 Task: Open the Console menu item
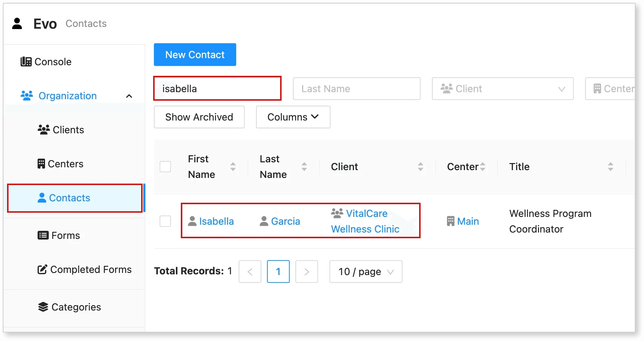pos(46,62)
